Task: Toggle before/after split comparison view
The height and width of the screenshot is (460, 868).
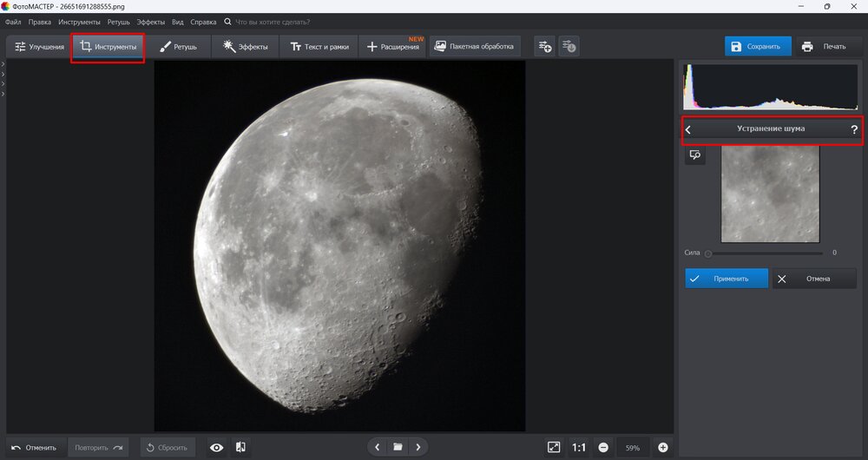Action: pyautogui.click(x=240, y=447)
